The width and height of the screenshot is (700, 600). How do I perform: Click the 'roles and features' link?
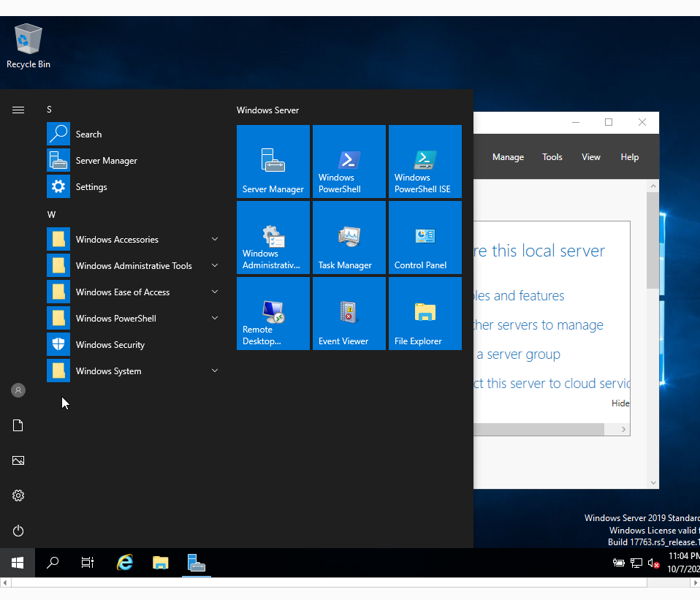coord(520,295)
